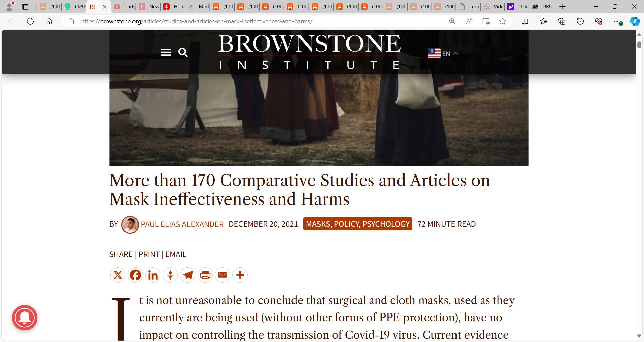The width and height of the screenshot is (644, 342).
Task: Expand the EN language selector
Action: click(x=443, y=53)
